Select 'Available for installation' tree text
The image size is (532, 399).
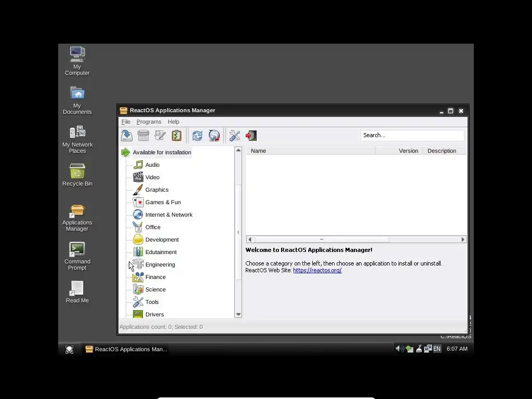tap(162, 152)
